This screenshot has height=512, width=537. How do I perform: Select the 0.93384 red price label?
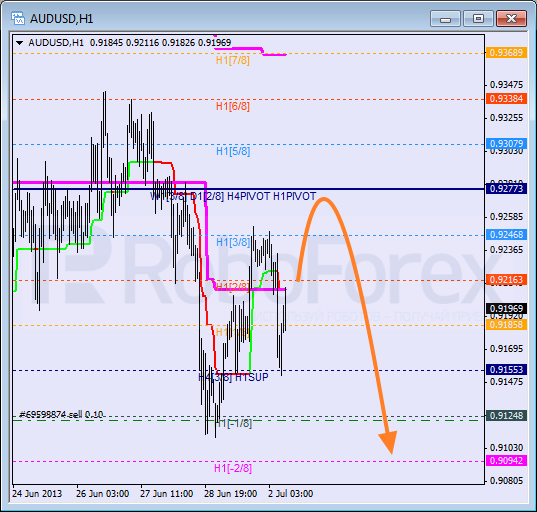click(x=506, y=99)
